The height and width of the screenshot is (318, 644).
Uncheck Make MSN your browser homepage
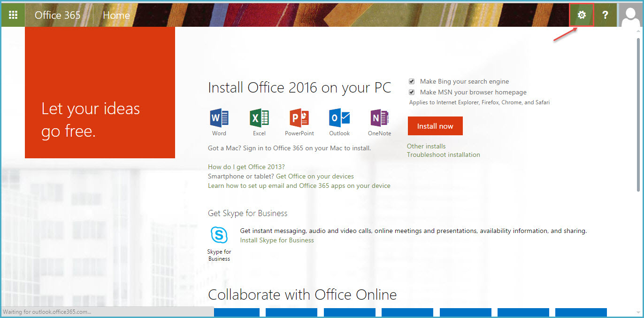click(x=412, y=93)
